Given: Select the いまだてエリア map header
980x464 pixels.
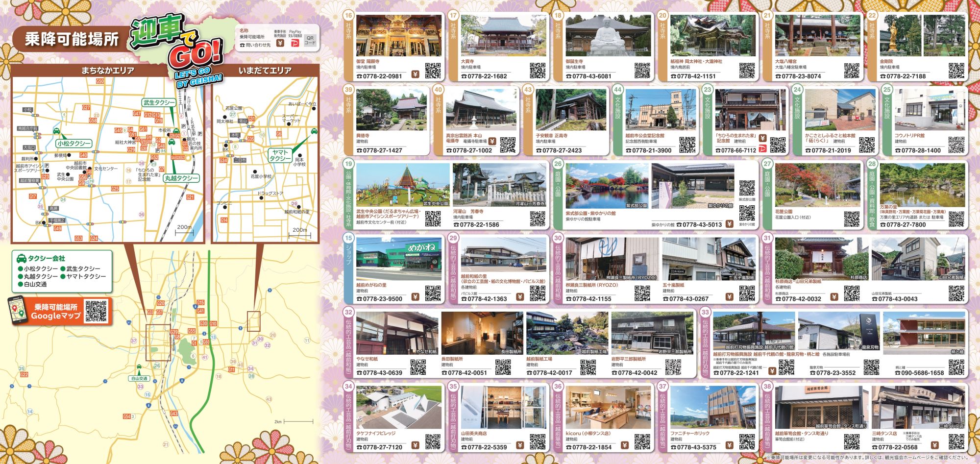Looking at the screenshot, I should tap(265, 71).
